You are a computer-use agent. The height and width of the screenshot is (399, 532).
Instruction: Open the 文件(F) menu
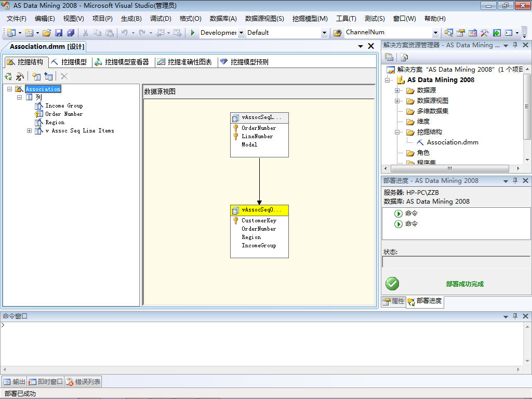coord(16,19)
